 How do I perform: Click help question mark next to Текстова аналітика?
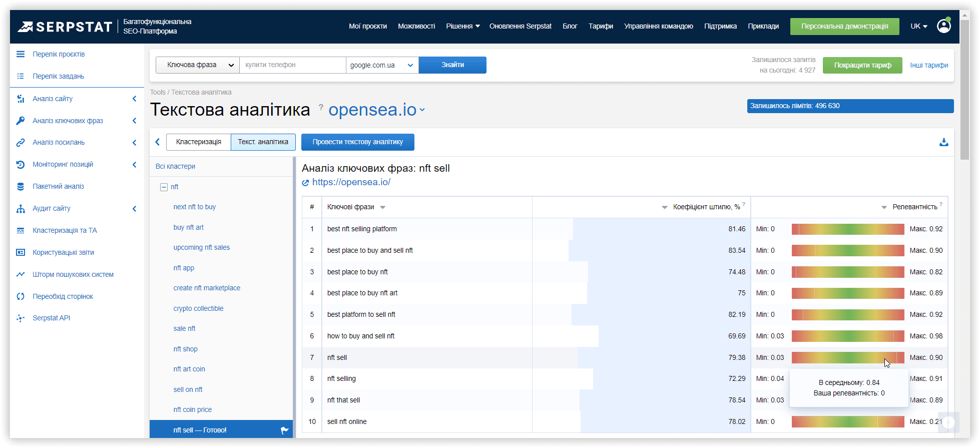(x=321, y=107)
